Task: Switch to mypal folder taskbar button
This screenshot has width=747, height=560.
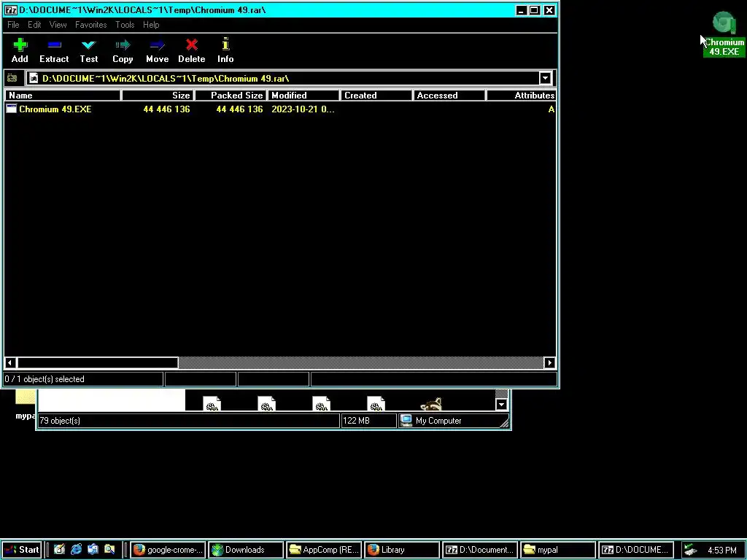Action: [x=558, y=550]
